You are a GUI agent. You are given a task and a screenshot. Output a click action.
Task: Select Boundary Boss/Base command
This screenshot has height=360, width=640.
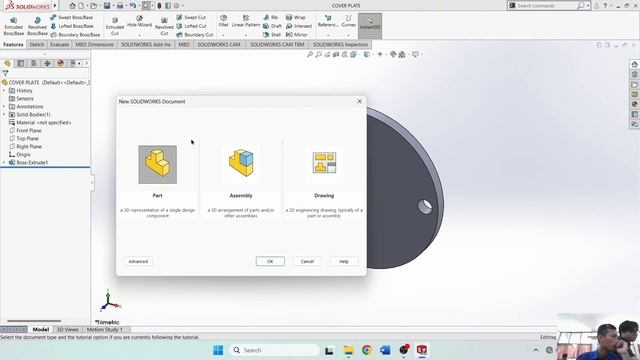point(75,35)
